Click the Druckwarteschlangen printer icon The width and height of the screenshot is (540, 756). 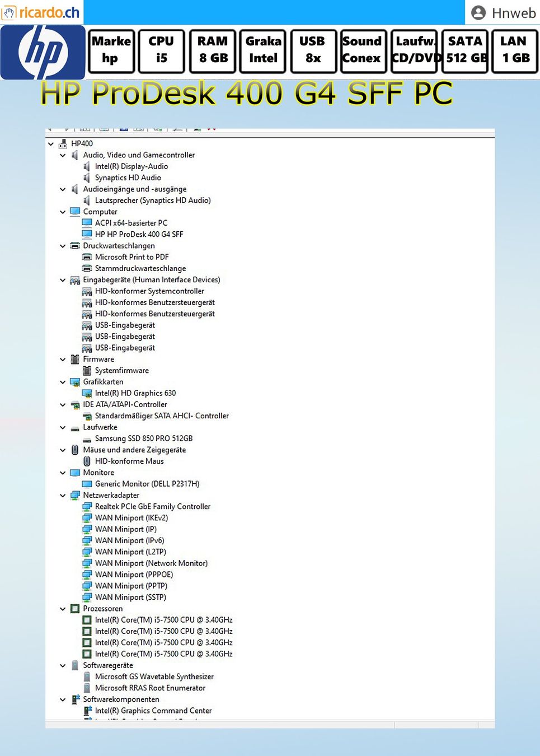[x=75, y=246]
